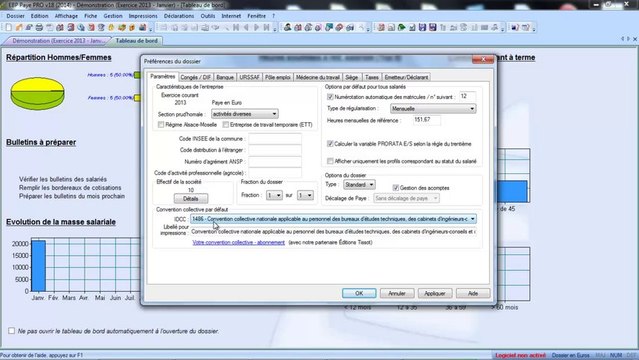
Task: Click the yellow Femmes legend swatch
Action: click(x=137, y=98)
